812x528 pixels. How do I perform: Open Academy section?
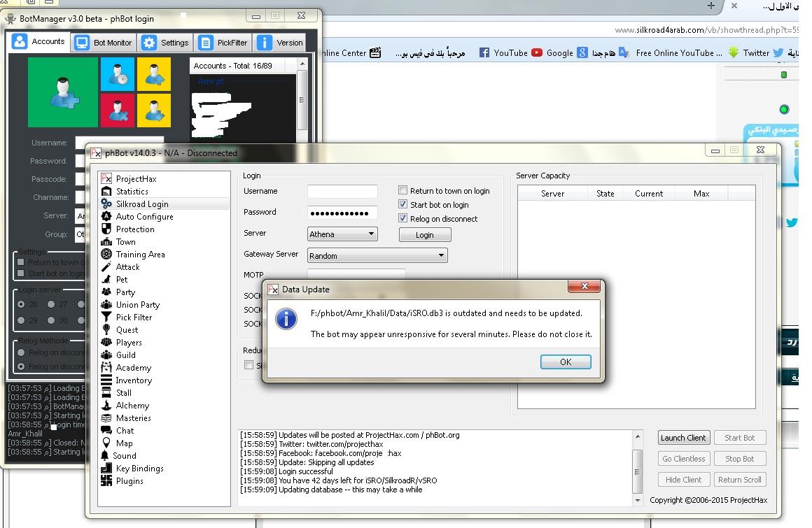click(x=133, y=368)
